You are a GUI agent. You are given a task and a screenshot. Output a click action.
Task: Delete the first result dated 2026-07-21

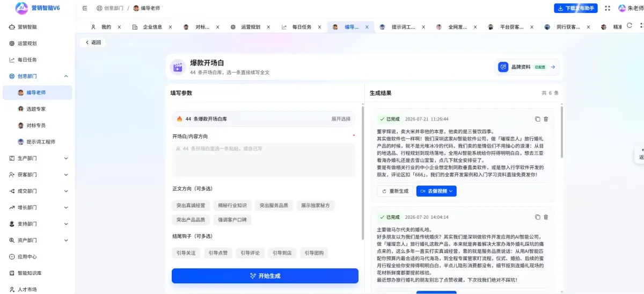pyautogui.click(x=546, y=119)
